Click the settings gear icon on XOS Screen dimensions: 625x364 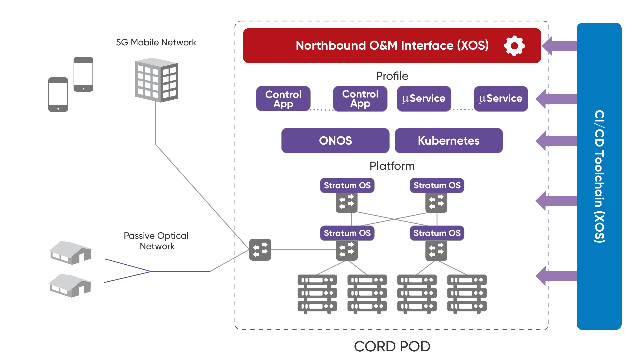[x=512, y=43]
